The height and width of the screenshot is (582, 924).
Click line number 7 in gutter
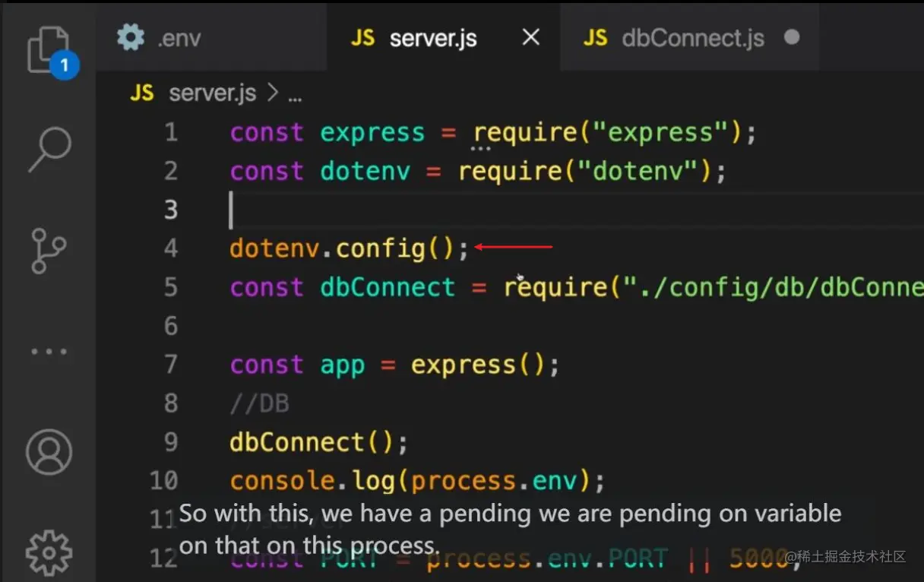tap(171, 365)
